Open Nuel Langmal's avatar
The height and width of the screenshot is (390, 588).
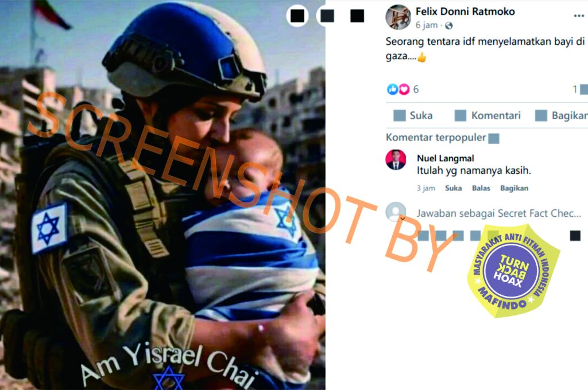[x=396, y=160]
